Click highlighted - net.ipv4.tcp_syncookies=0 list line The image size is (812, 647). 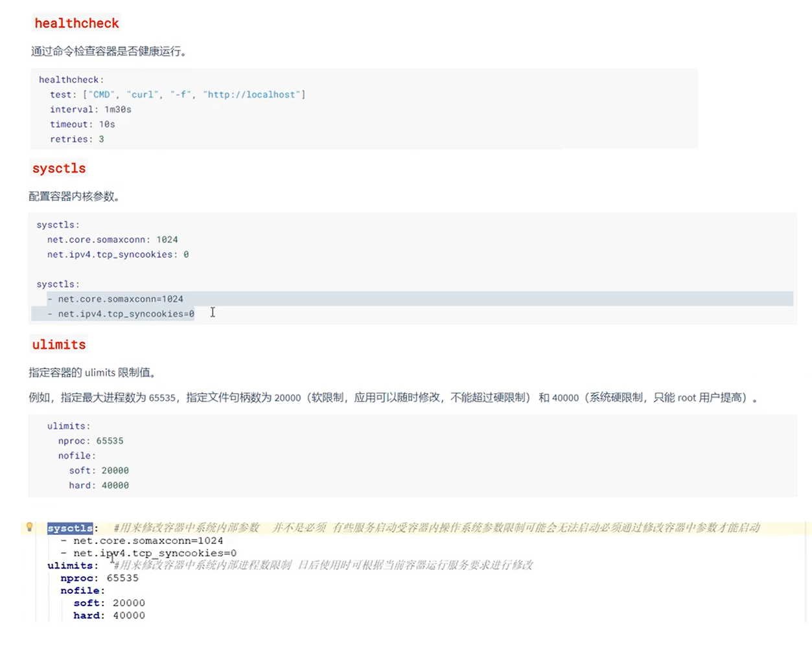[126, 314]
